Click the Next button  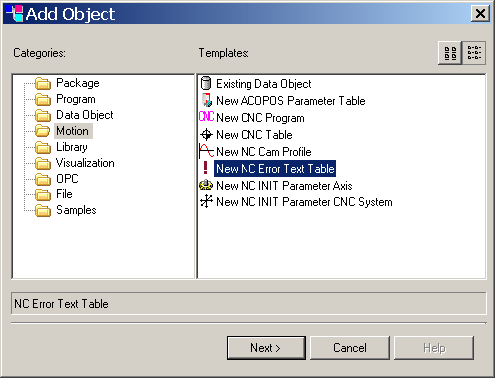click(x=266, y=348)
